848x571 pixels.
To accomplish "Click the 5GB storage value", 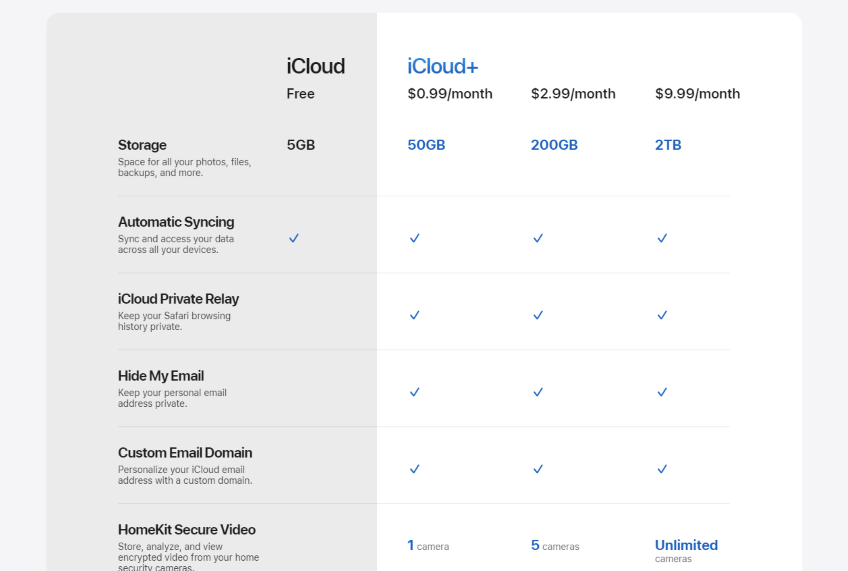I will point(301,145).
